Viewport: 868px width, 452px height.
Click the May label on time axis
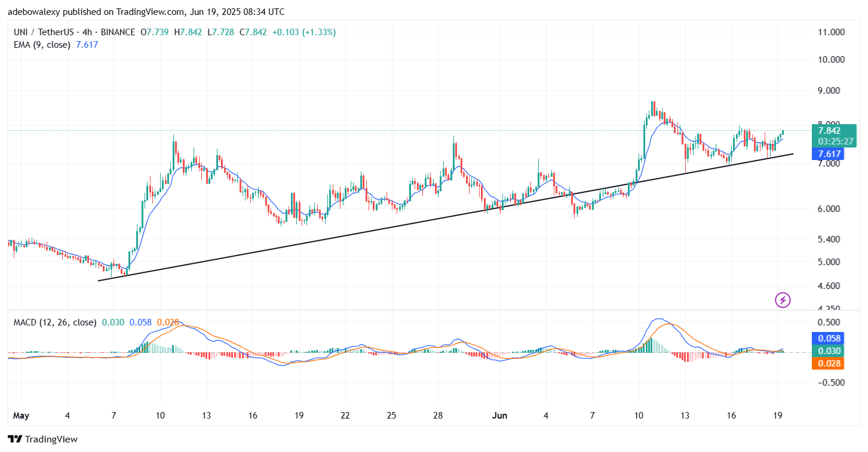[20, 415]
